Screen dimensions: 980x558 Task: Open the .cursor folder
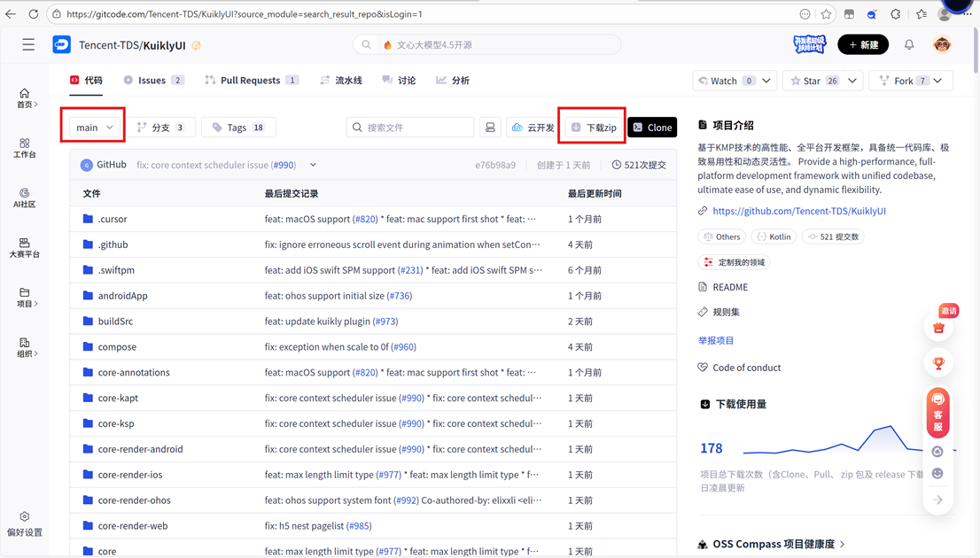coord(113,220)
